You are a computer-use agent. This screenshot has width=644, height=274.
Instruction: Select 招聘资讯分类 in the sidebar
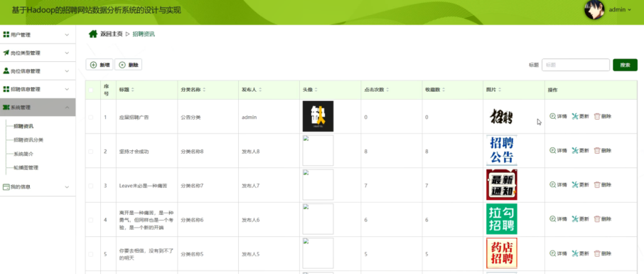click(x=28, y=140)
